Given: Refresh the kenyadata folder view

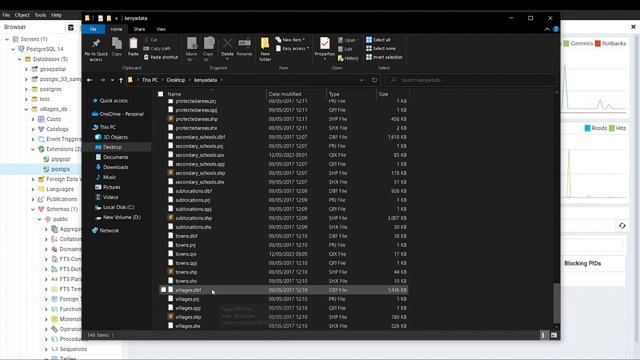Looking at the screenshot, I should tap(374, 80).
